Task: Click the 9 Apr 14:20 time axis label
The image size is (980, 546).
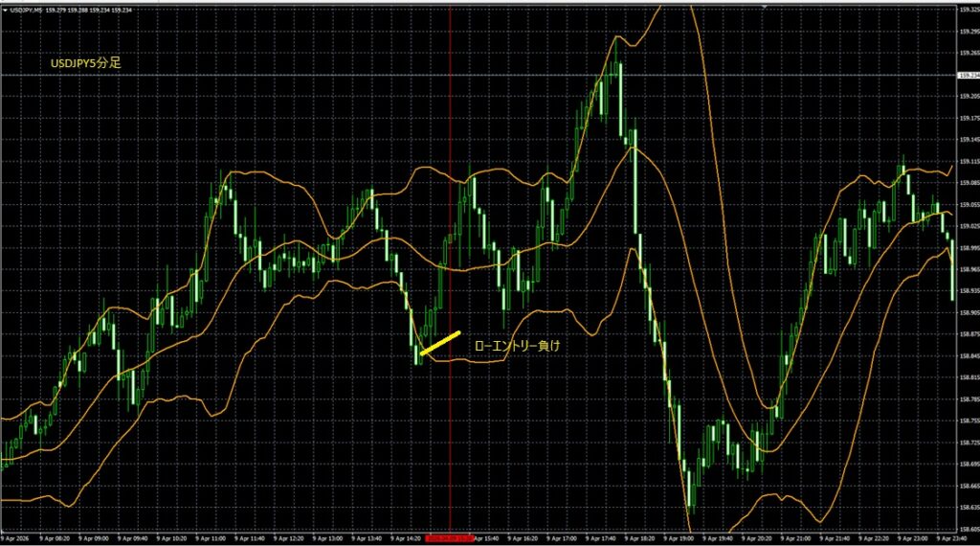Action: click(x=406, y=538)
